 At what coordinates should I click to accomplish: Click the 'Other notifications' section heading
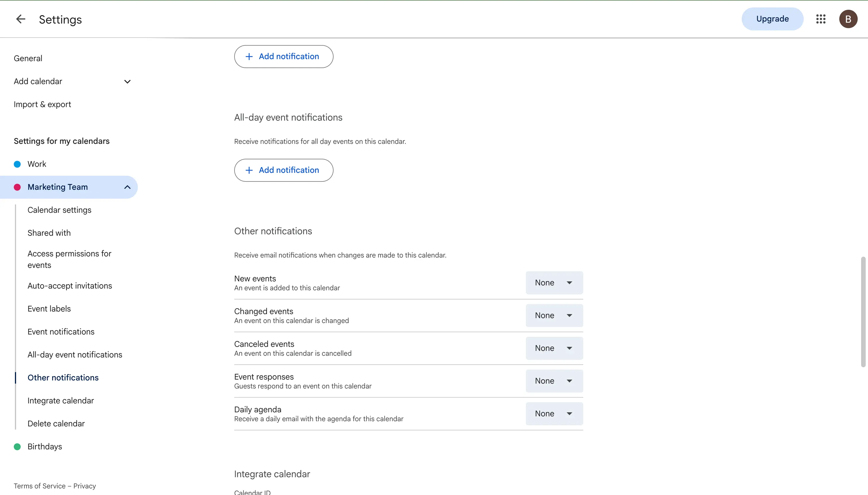[x=273, y=231]
